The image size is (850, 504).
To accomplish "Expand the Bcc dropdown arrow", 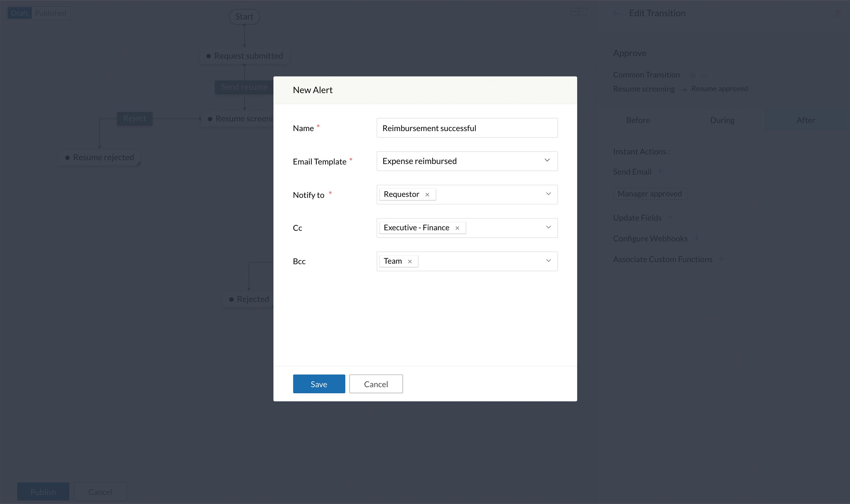I will [548, 261].
